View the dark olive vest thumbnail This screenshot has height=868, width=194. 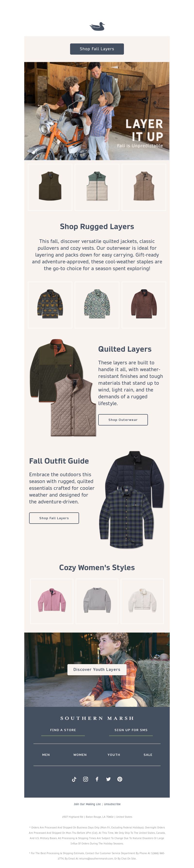(x=50, y=187)
